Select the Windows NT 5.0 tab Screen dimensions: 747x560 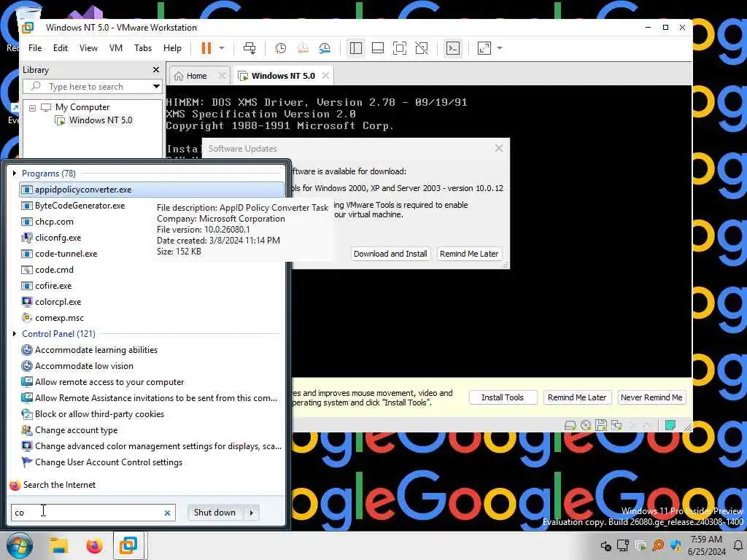(283, 76)
